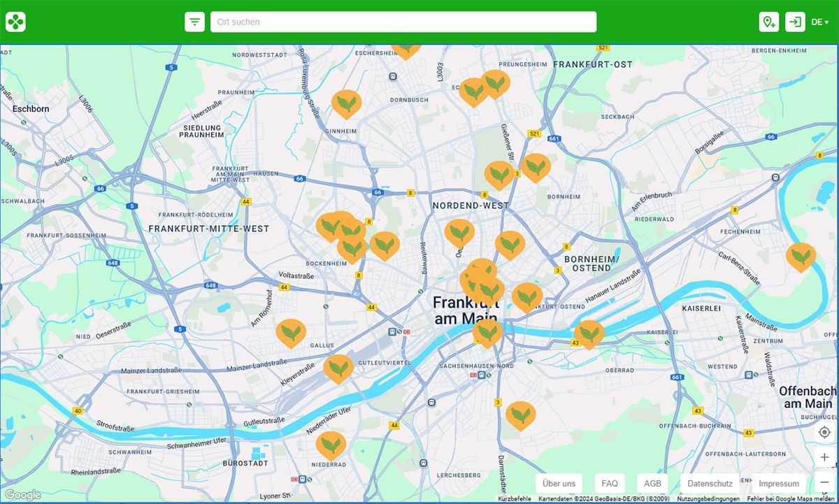Zoom out with the minus button

(x=824, y=482)
